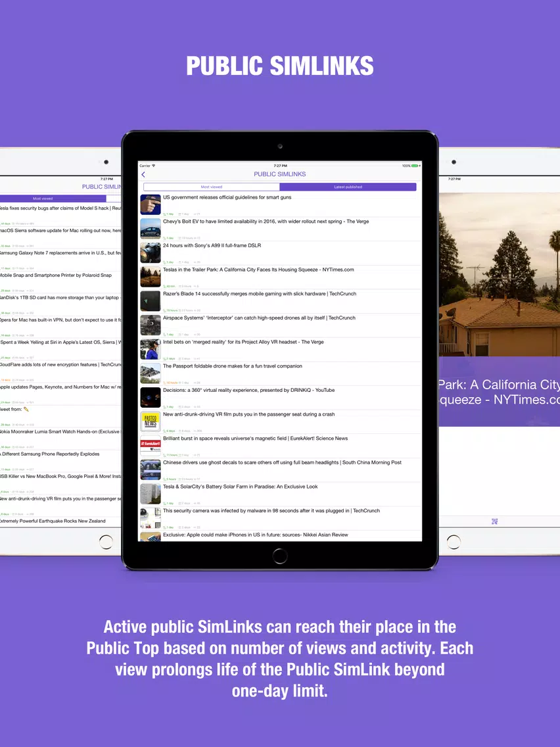Tap the California City article title on right iPad
Screen dimensions: 560x747
pyautogui.click(x=499, y=392)
